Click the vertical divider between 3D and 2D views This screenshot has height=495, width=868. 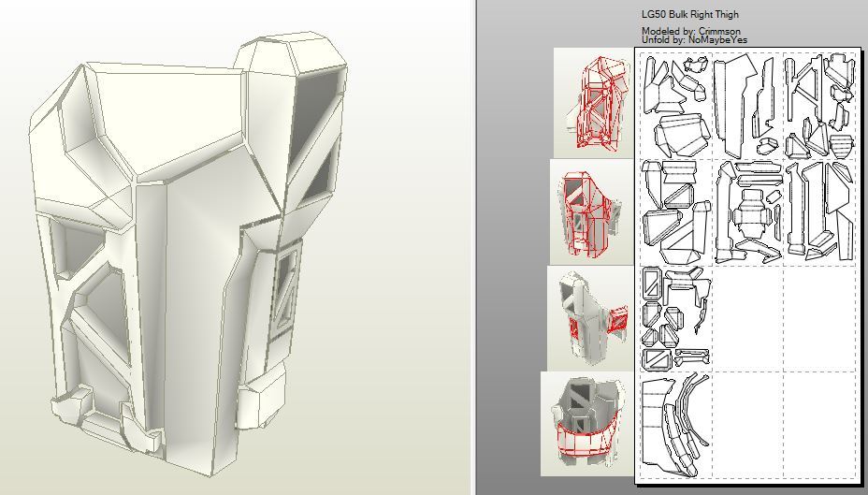tap(474, 247)
